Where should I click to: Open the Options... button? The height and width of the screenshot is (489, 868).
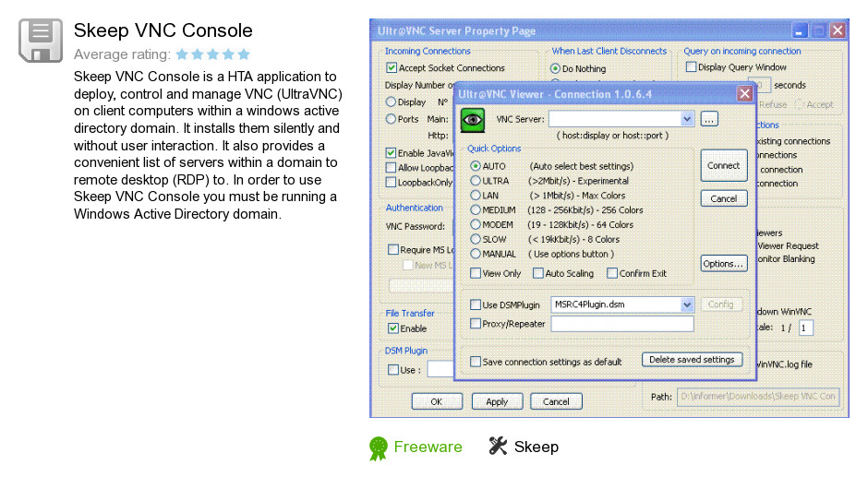pyautogui.click(x=724, y=264)
